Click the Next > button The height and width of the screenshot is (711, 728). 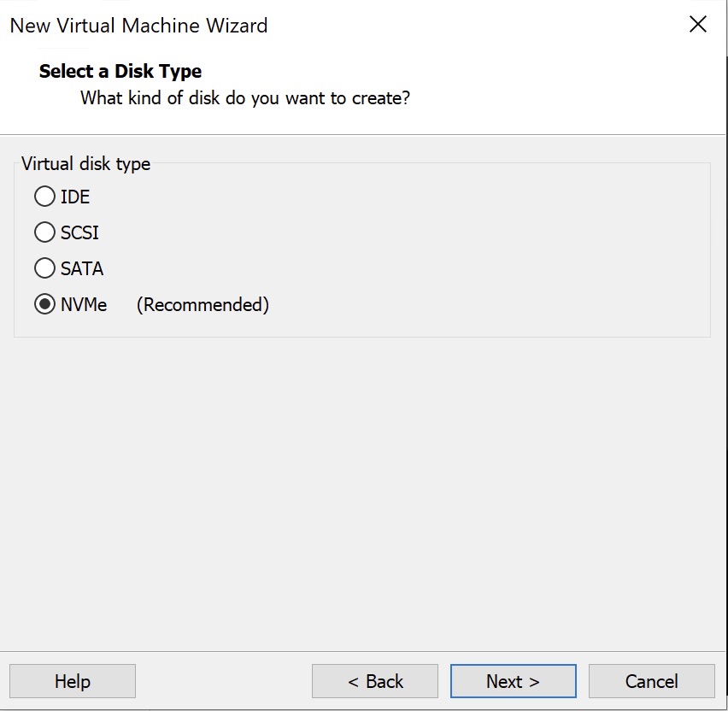click(x=513, y=681)
